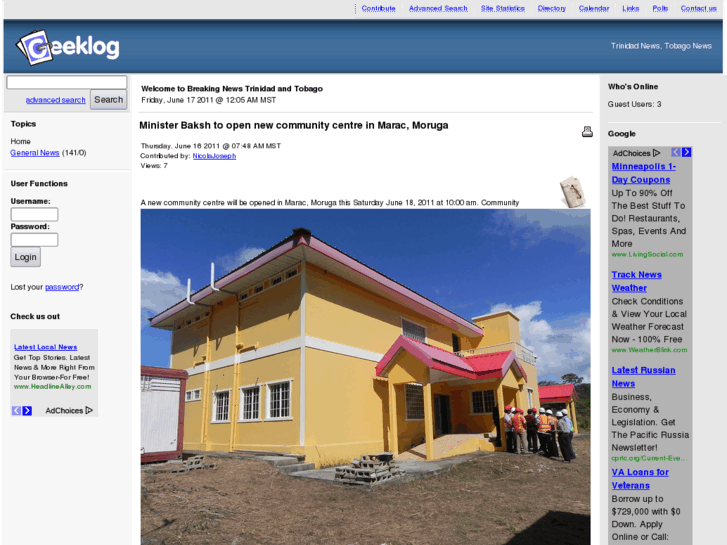Click right ad's next arrow
This screenshot has height=545, width=727.
687,152
